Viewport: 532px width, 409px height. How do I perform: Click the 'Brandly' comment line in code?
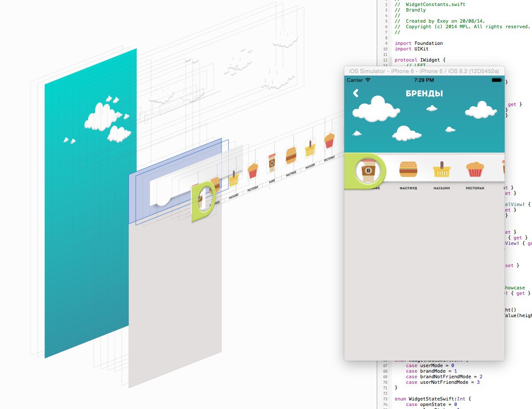tap(410, 10)
